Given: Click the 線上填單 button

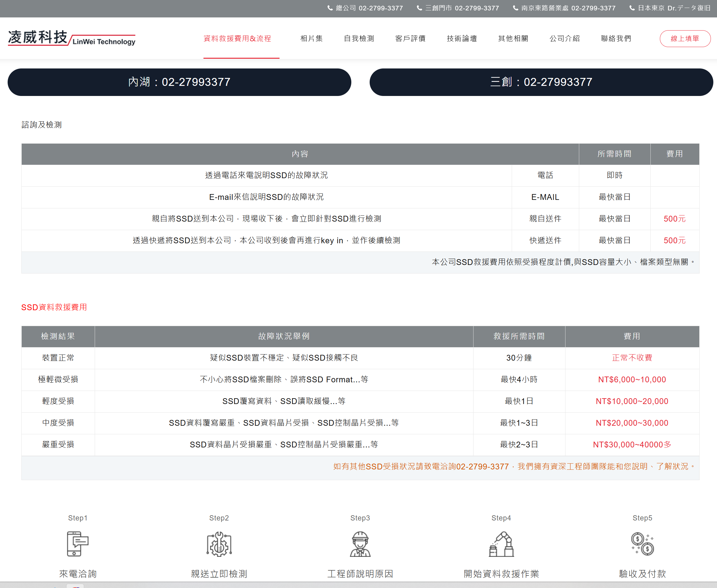Looking at the screenshot, I should tap(685, 39).
